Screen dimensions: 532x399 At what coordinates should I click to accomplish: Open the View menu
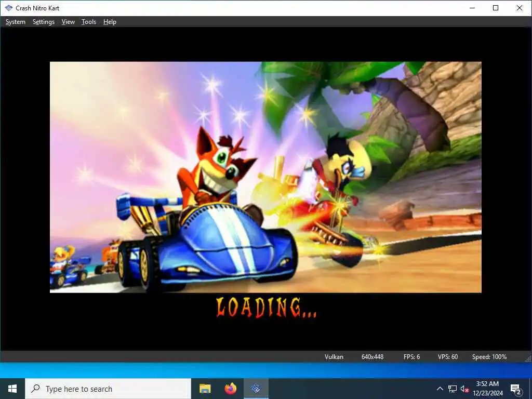68,22
